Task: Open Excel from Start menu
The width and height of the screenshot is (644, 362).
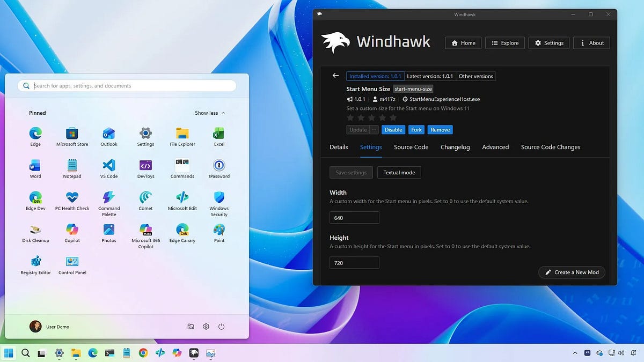Action: click(x=219, y=137)
